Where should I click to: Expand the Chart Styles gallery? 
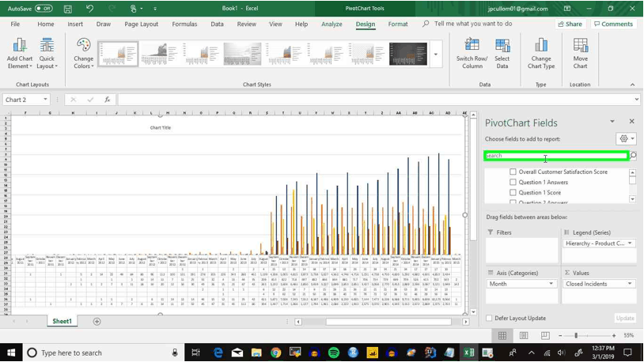click(436, 55)
